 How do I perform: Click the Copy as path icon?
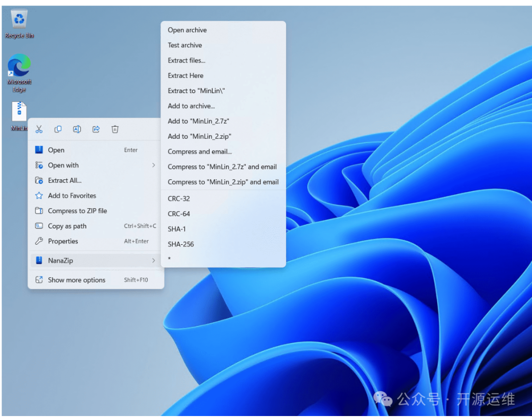[x=39, y=226]
